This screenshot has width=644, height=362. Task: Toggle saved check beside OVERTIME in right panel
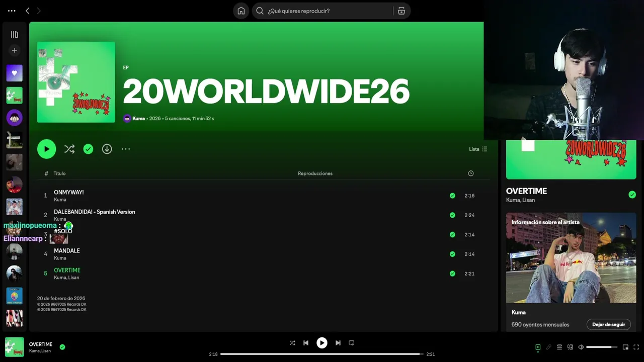pyautogui.click(x=632, y=195)
